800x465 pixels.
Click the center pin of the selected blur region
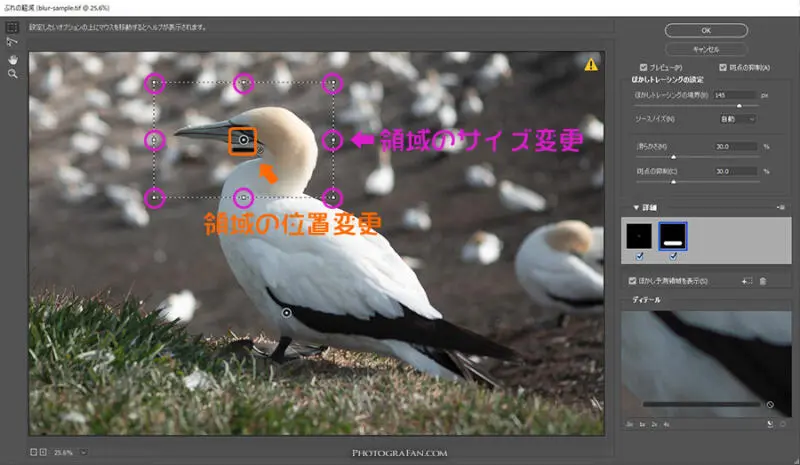point(243,140)
